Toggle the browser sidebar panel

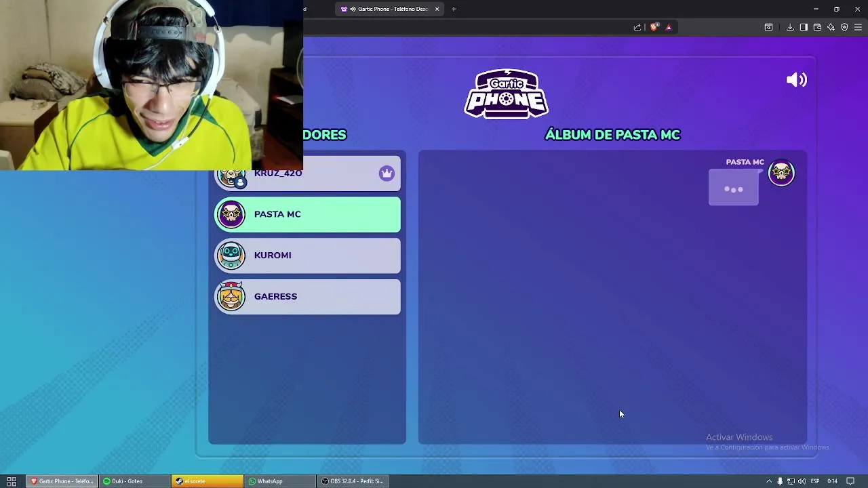pyautogui.click(x=804, y=27)
